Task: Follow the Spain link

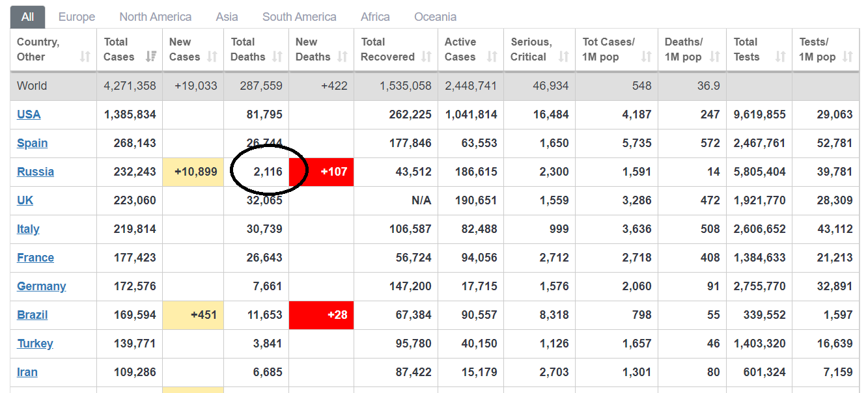Action: [x=33, y=143]
